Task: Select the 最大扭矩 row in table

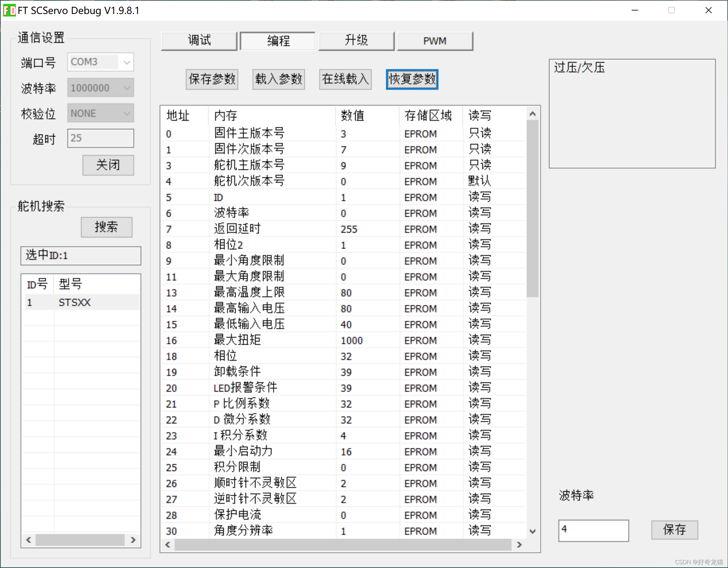Action: [x=237, y=340]
